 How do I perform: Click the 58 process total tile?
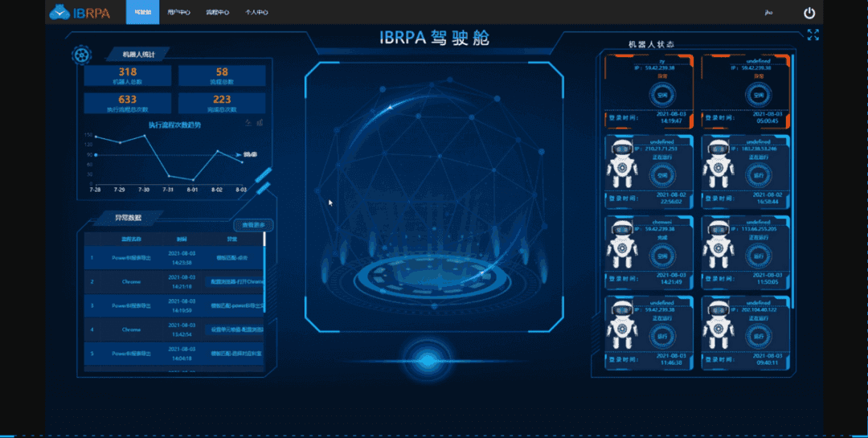[x=222, y=76]
